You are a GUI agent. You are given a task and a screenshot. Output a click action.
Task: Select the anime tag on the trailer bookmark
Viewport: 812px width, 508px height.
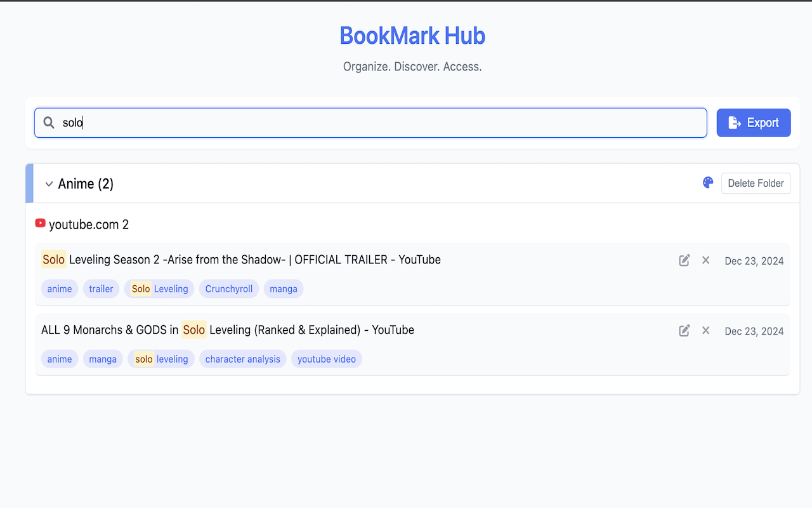tap(59, 288)
